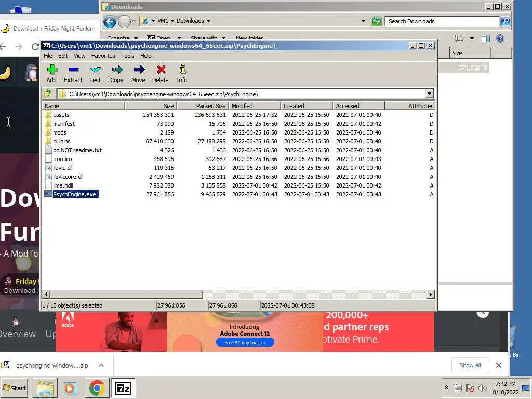The image size is (532, 399).
Task: Click the scrollbar right arrow
Action: click(431, 294)
